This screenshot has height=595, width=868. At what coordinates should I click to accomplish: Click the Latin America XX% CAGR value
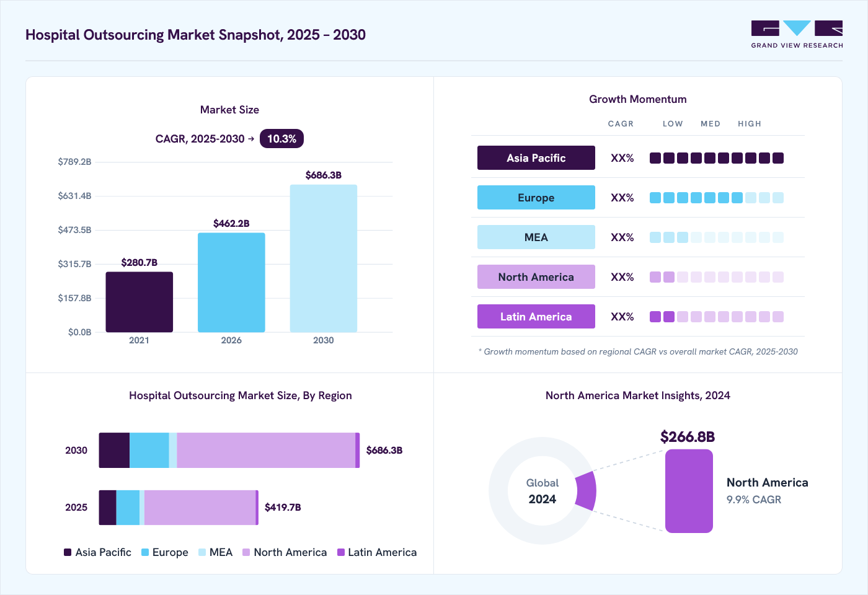click(622, 317)
